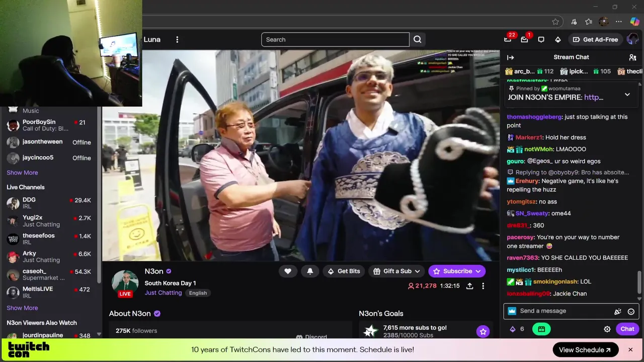Click the N3on channel name link
This screenshot has height=362, width=644.
pyautogui.click(x=154, y=271)
